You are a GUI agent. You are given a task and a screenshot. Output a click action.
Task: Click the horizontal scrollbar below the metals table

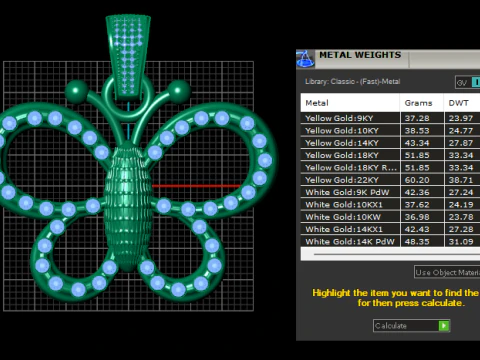click(390, 254)
